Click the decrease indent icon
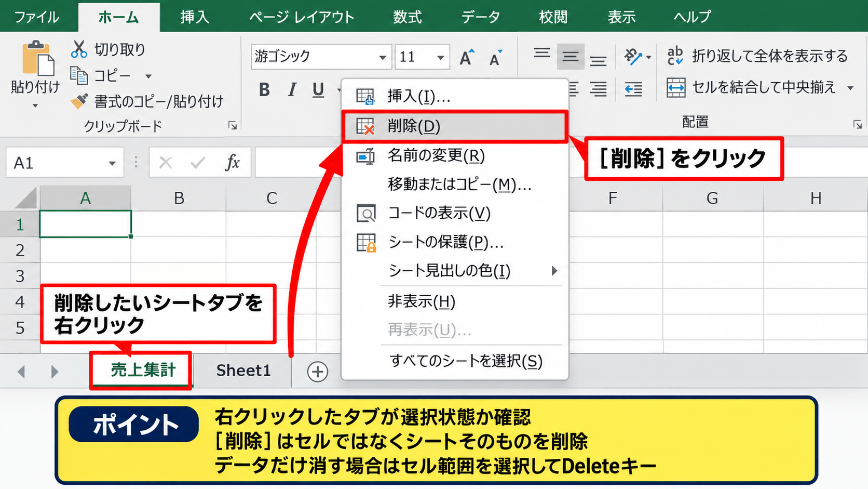868x489 pixels. 633,89
